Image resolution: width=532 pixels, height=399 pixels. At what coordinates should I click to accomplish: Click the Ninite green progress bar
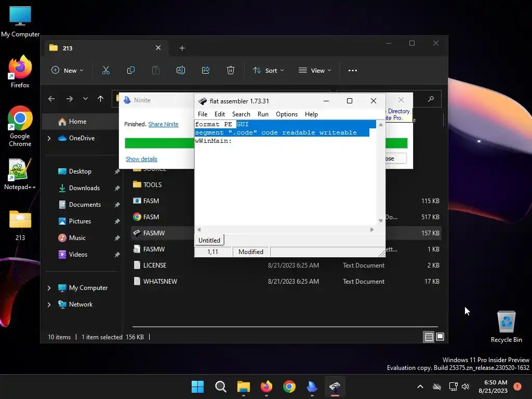(x=159, y=143)
